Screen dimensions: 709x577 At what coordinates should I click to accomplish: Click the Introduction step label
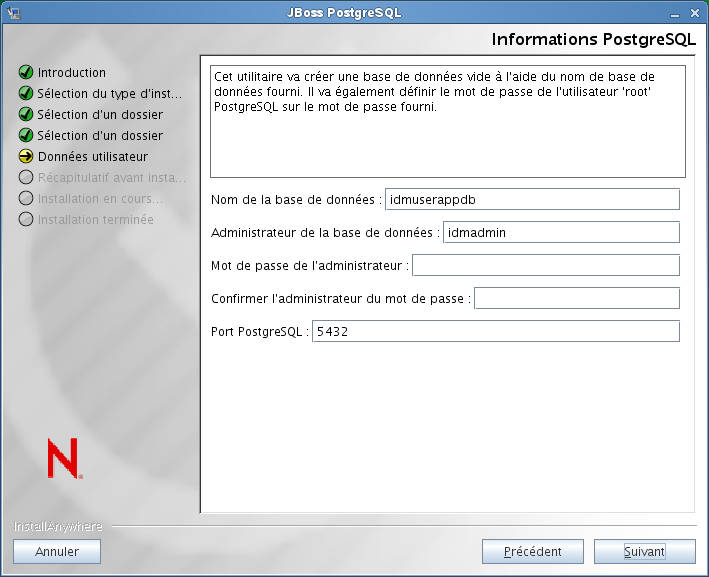coord(71,72)
